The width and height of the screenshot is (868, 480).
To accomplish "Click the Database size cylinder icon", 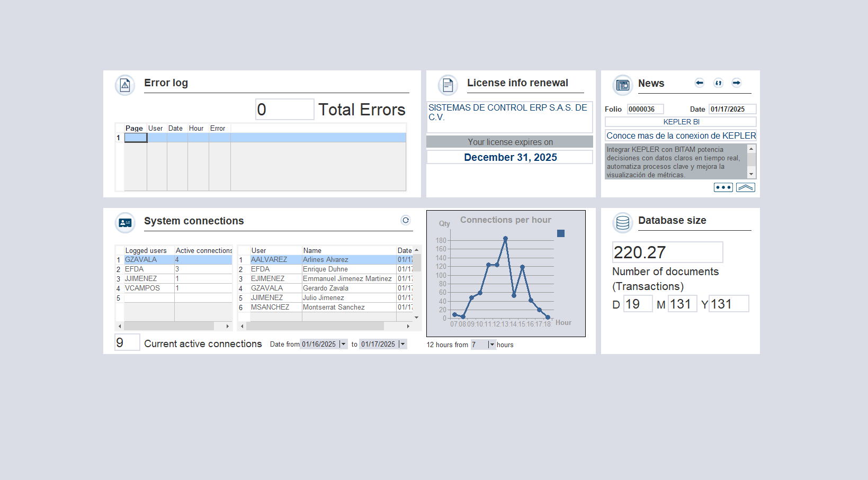I will [622, 223].
